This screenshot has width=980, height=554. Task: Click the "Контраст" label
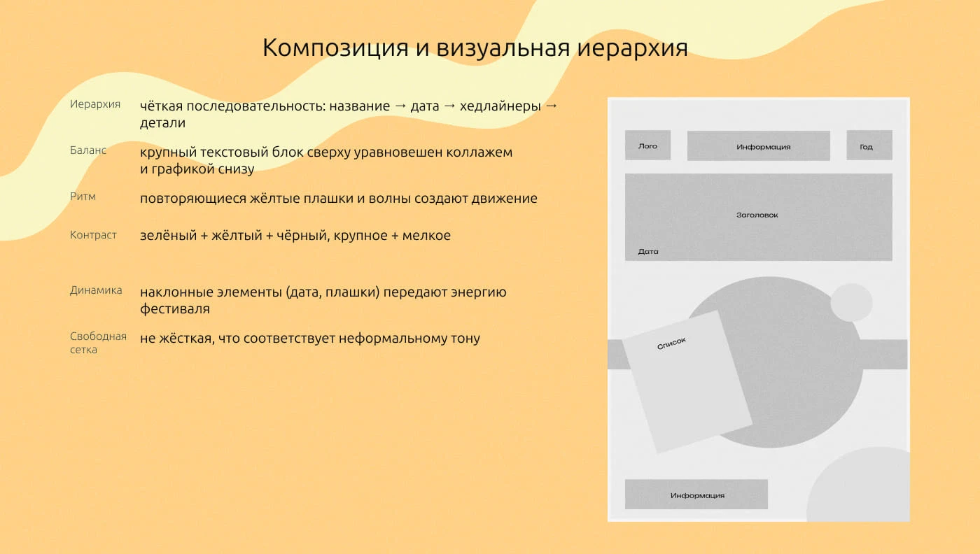tap(93, 235)
